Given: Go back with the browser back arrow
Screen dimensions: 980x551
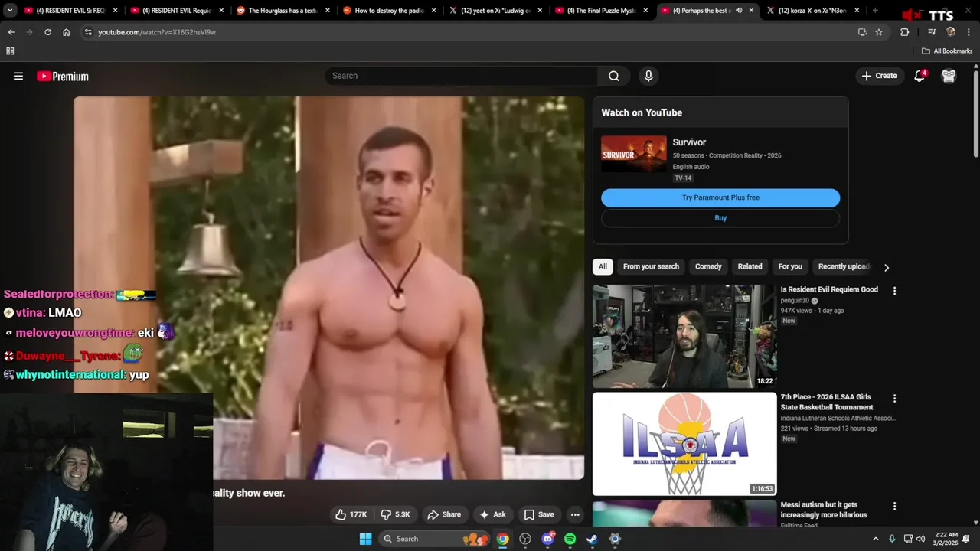Looking at the screenshot, I should 11,32.
